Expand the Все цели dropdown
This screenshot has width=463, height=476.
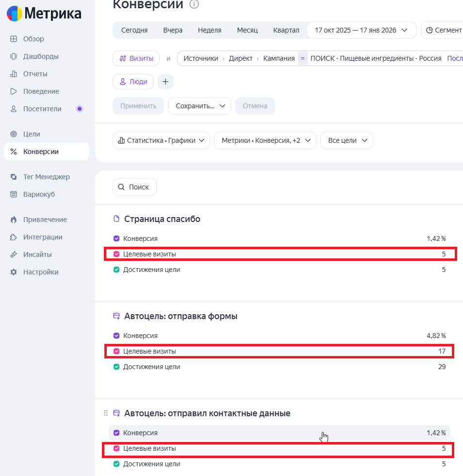click(x=347, y=140)
